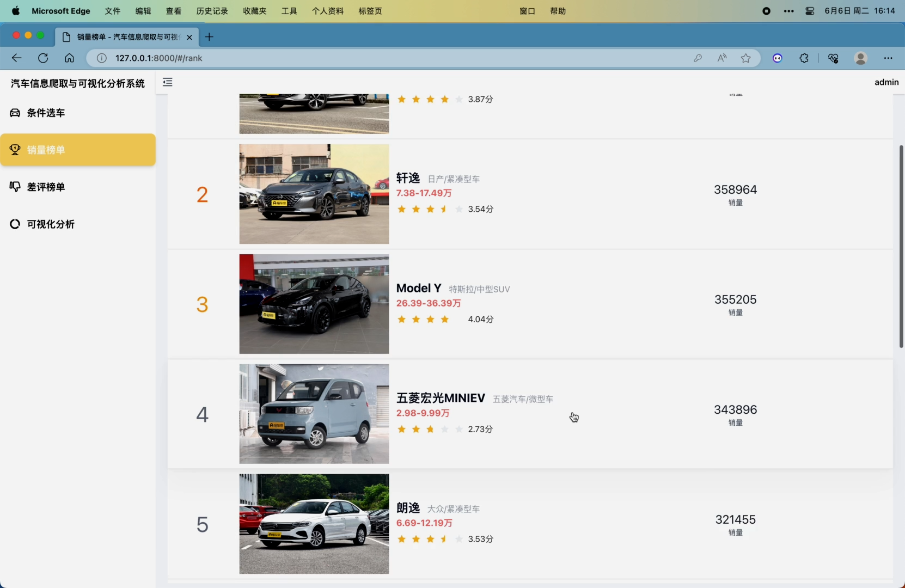Screen dimensions: 905x588
Task: Go back with the browser back arrow
Action: pyautogui.click(x=17, y=58)
